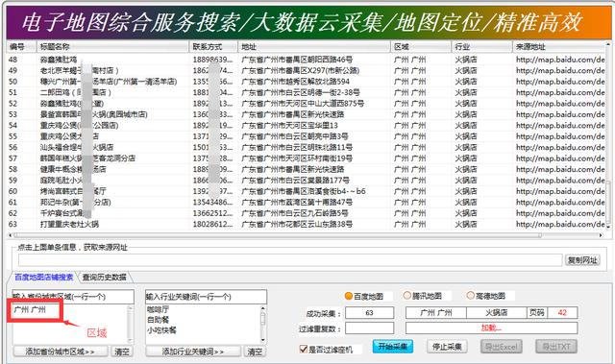Click address 广东省广州市白云区朝亮中路3号

tap(295, 136)
